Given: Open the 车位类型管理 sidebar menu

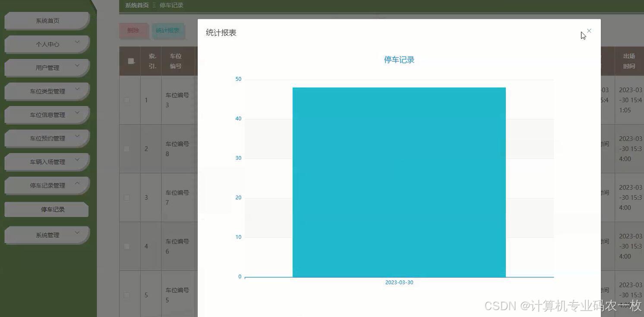Looking at the screenshot, I should (47, 91).
